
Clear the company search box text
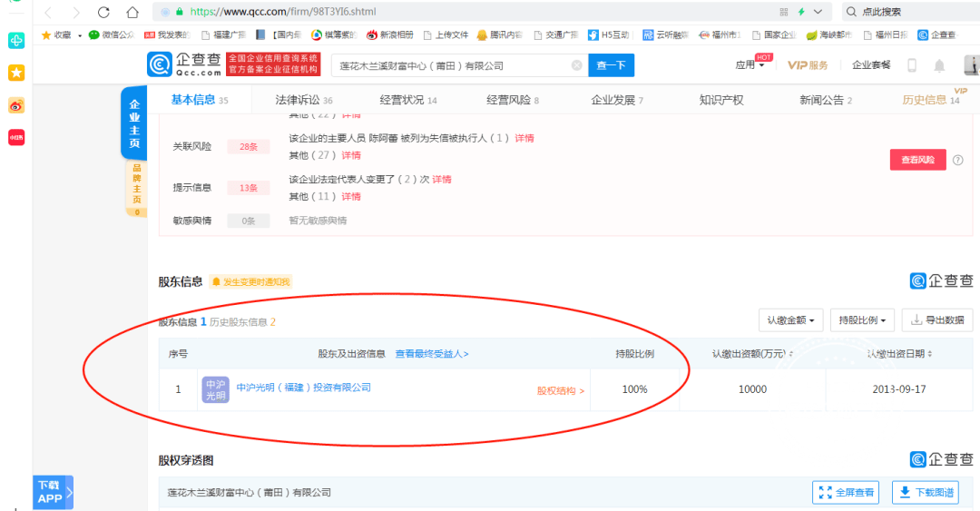[x=576, y=65]
